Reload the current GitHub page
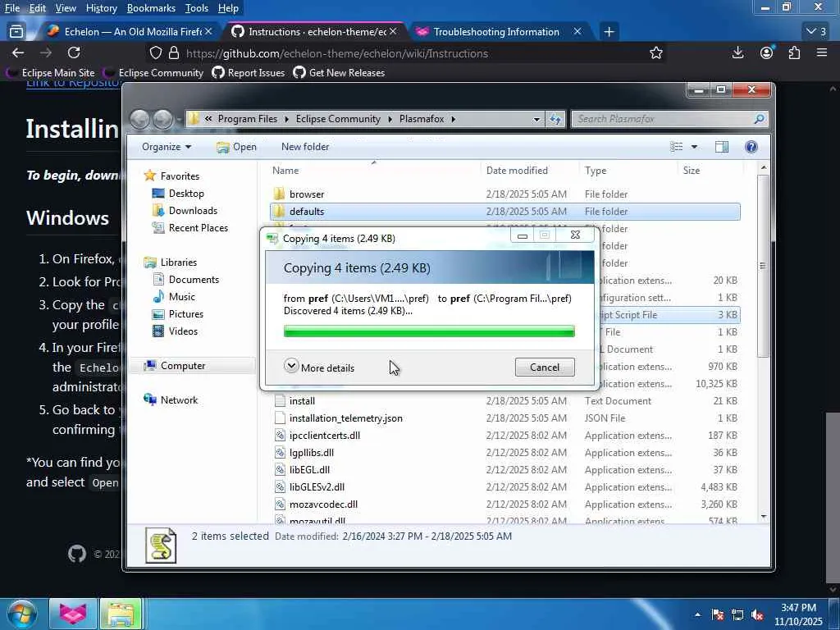 pyautogui.click(x=74, y=52)
